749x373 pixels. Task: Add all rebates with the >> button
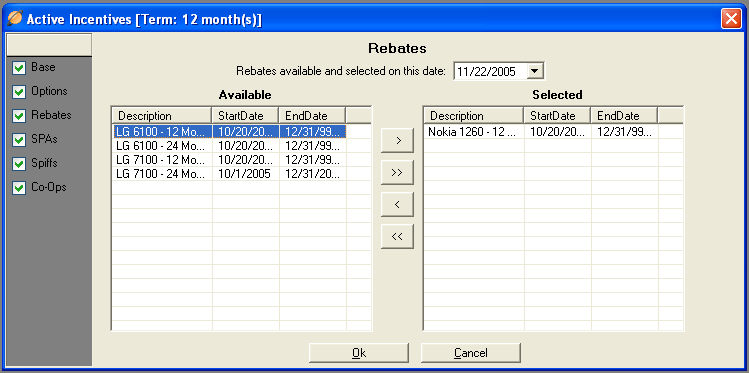click(397, 172)
